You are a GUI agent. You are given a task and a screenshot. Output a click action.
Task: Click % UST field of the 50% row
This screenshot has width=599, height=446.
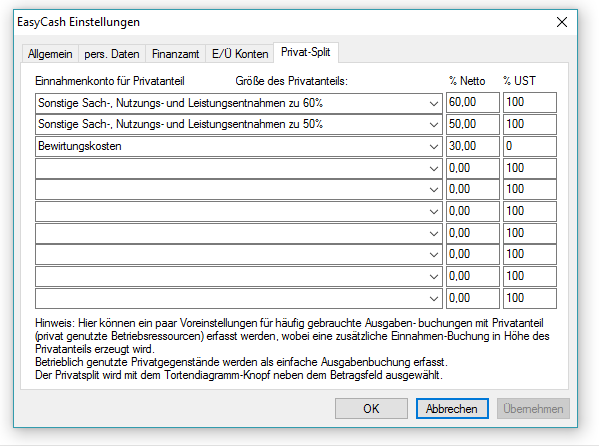[529, 124]
